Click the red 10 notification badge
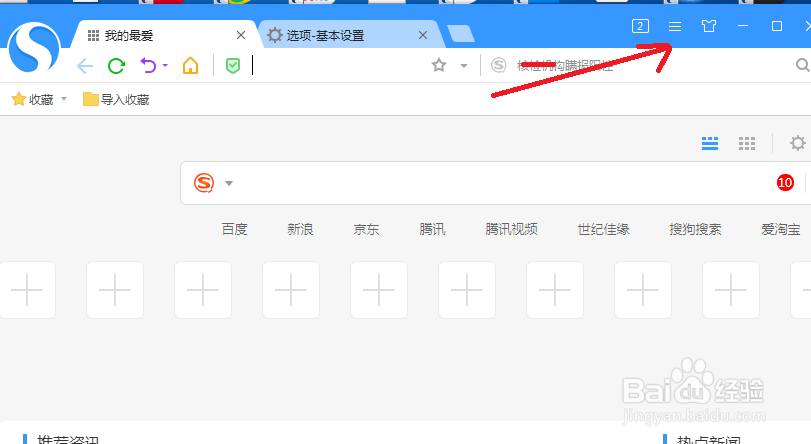The width and height of the screenshot is (811, 444). [x=785, y=183]
